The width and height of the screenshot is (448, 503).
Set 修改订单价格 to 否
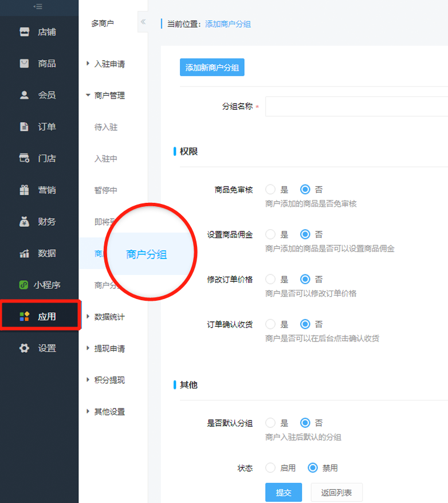pyautogui.click(x=305, y=280)
